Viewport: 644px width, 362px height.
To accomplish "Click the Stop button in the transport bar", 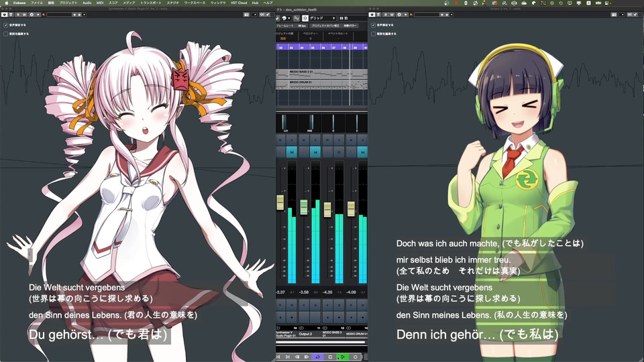I will tap(330, 357).
